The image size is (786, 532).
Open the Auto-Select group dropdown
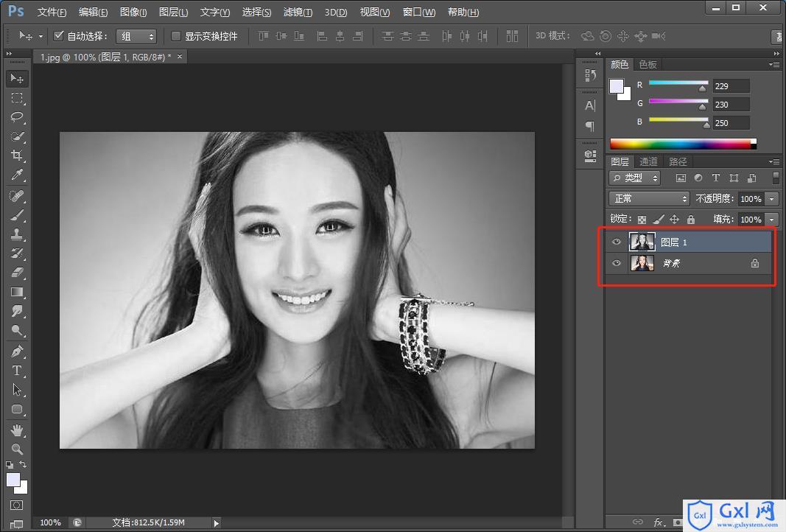136,36
